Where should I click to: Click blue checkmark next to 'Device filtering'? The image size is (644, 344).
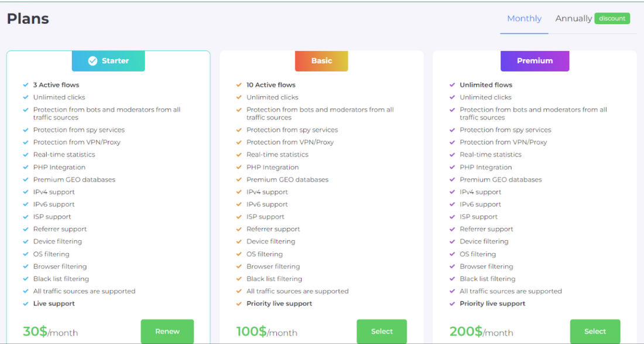[x=26, y=241]
